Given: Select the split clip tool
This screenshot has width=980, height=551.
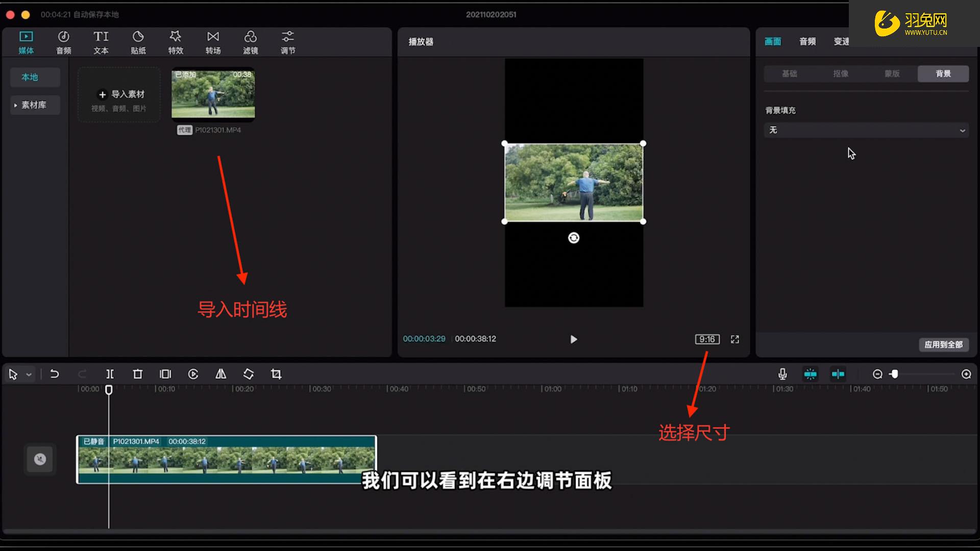Looking at the screenshot, I should 110,374.
